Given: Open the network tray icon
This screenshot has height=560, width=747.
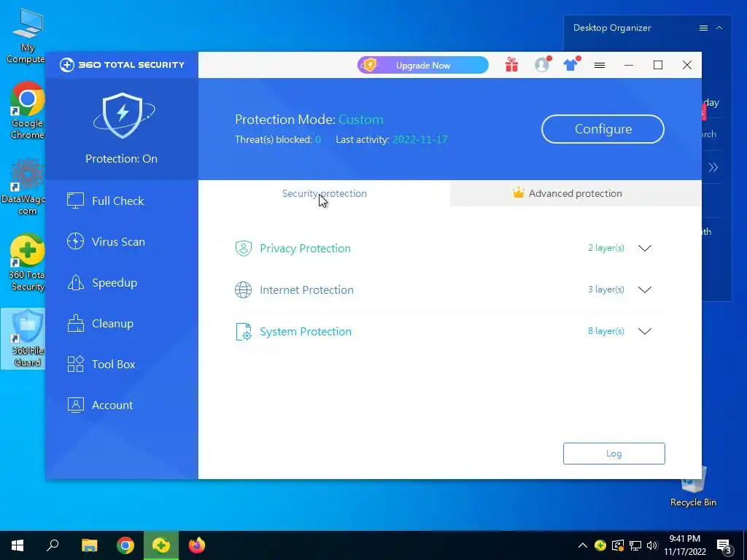Looking at the screenshot, I should coord(635,545).
